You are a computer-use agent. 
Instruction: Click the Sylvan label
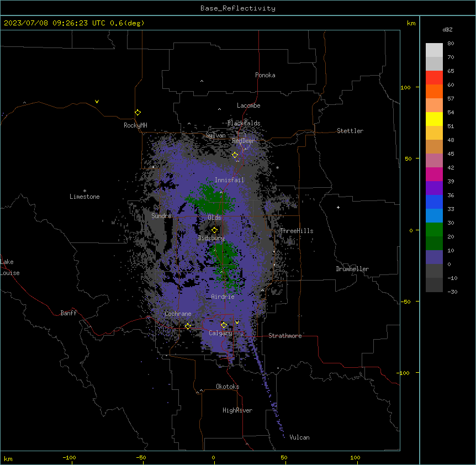(215, 135)
